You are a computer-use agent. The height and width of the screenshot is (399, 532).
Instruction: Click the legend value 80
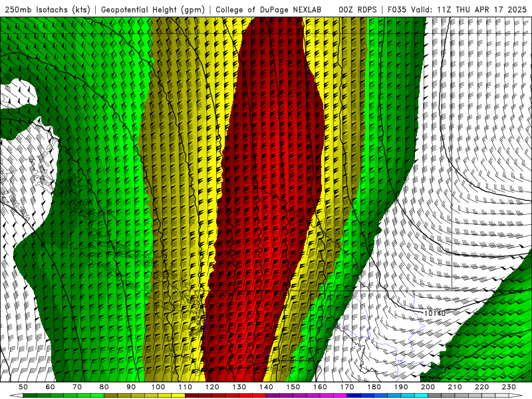tap(104, 387)
